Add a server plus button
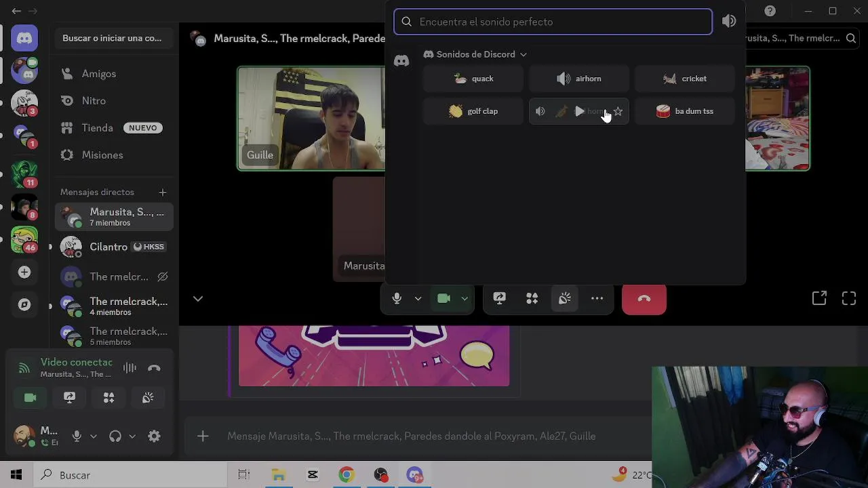This screenshot has height=488, width=868. click(x=24, y=272)
